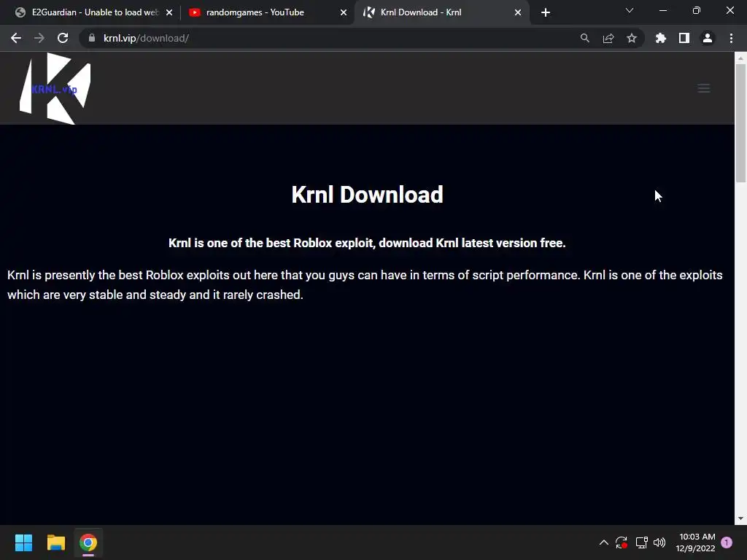
Task: Open a new browser tab
Action: point(546,12)
